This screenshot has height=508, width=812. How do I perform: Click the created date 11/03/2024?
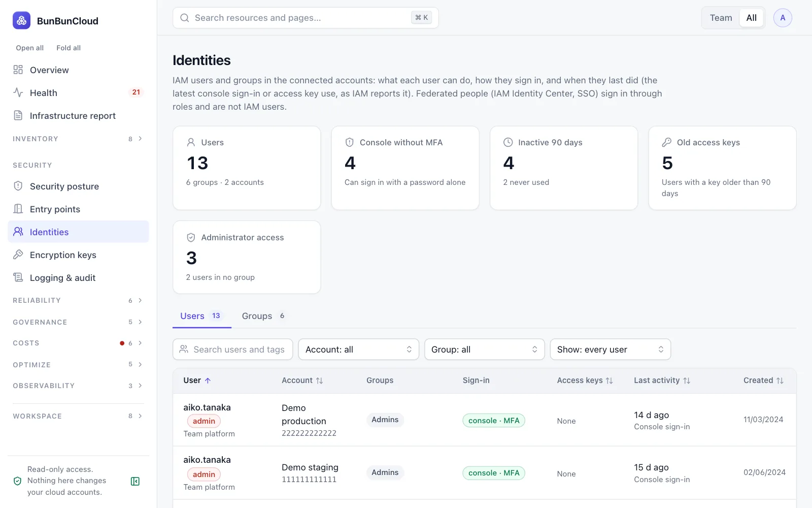pos(763,420)
